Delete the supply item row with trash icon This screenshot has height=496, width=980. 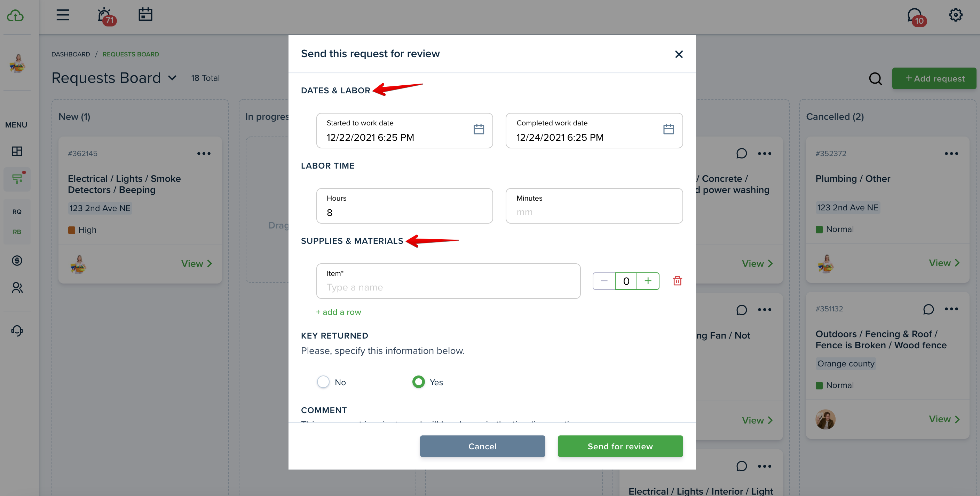click(x=677, y=281)
